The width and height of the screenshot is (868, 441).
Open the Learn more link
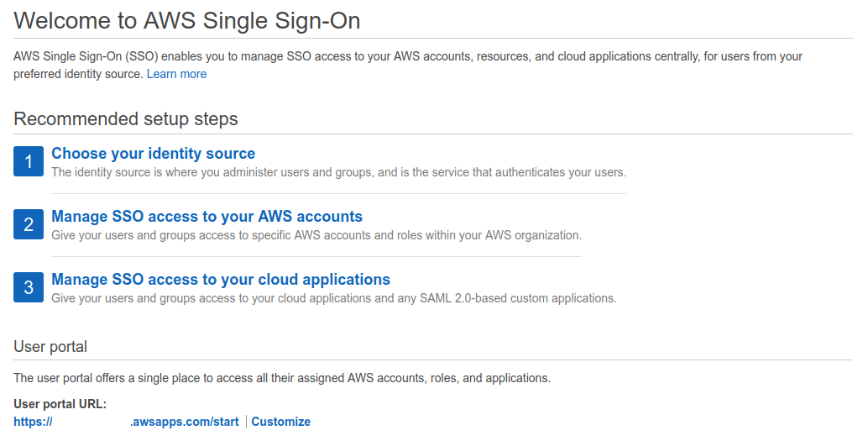pyautogui.click(x=176, y=74)
